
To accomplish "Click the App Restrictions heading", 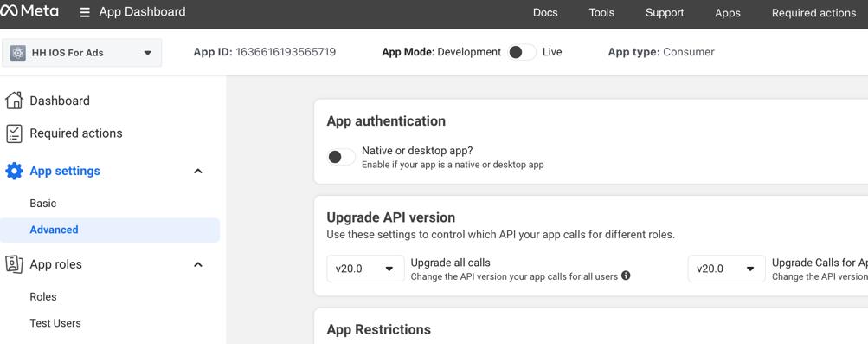I will [x=379, y=329].
